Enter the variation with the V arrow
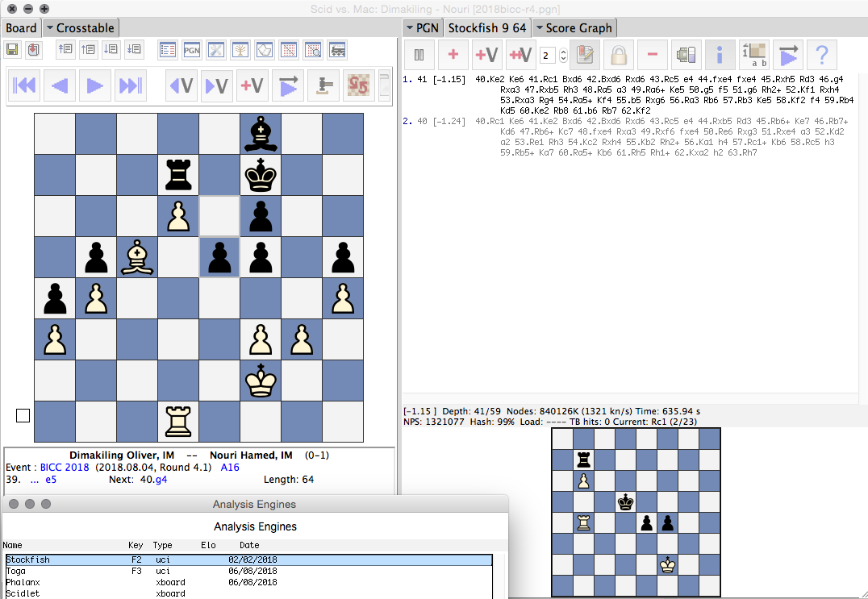This screenshot has height=599, width=868. pyautogui.click(x=217, y=85)
